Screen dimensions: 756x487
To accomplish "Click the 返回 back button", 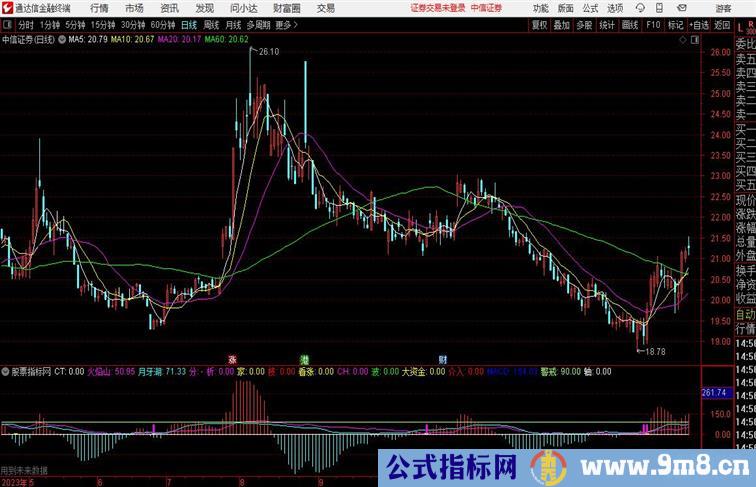I will (722, 24).
